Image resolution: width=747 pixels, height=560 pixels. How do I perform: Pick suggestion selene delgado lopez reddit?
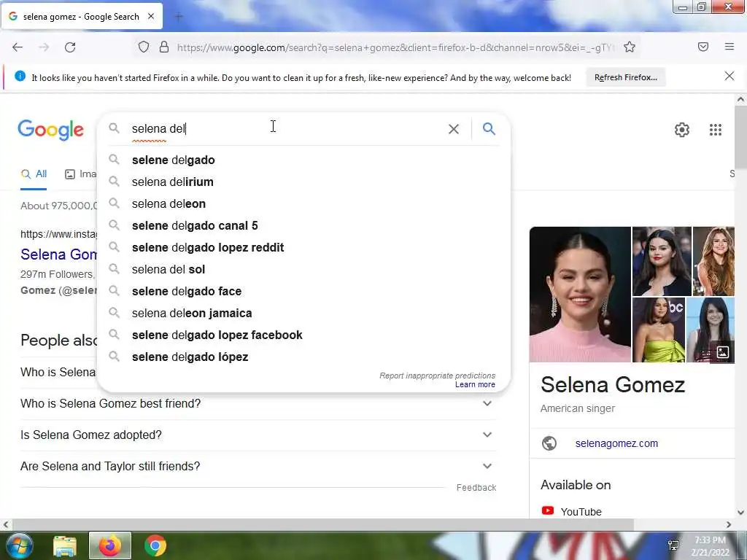303,248
